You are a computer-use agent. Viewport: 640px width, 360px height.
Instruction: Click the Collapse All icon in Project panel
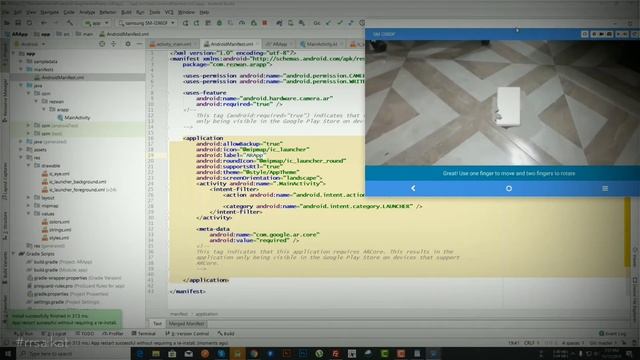[114, 44]
